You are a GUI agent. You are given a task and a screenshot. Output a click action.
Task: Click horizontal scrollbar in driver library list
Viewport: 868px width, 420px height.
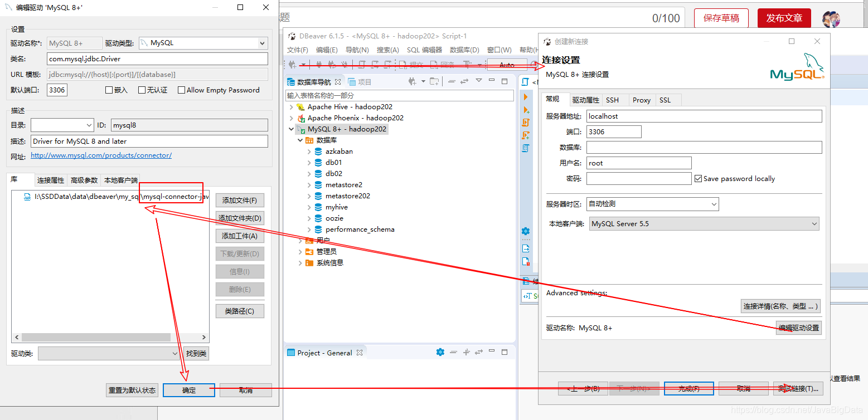pos(96,338)
